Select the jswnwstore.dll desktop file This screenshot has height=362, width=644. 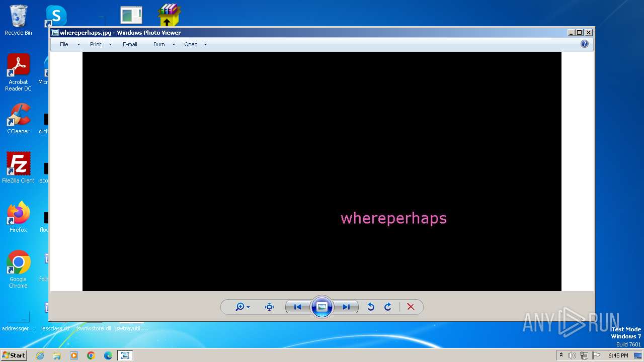(94, 328)
